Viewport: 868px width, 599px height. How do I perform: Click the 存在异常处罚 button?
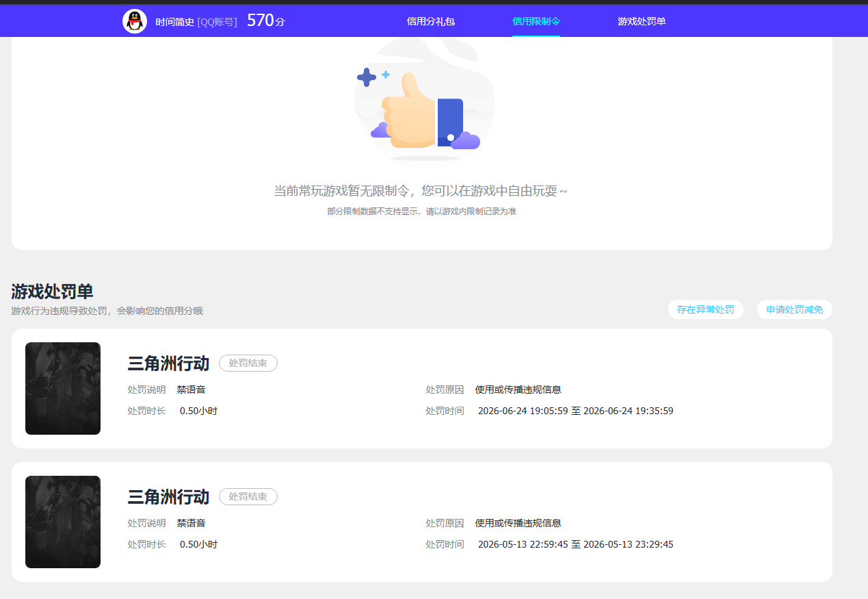[706, 309]
